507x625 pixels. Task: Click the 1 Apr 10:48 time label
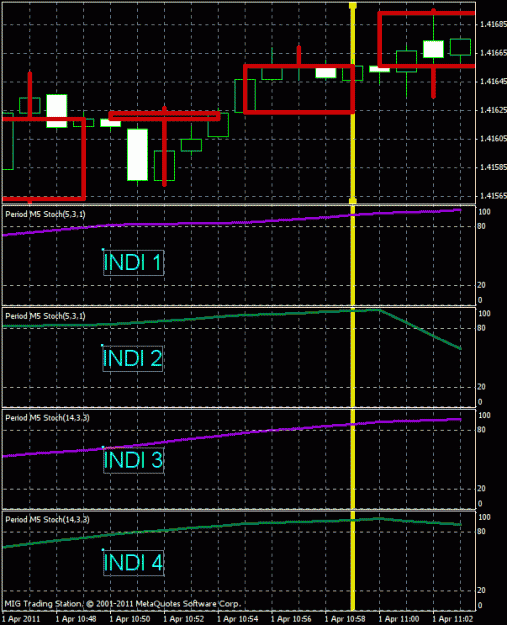[76, 619]
